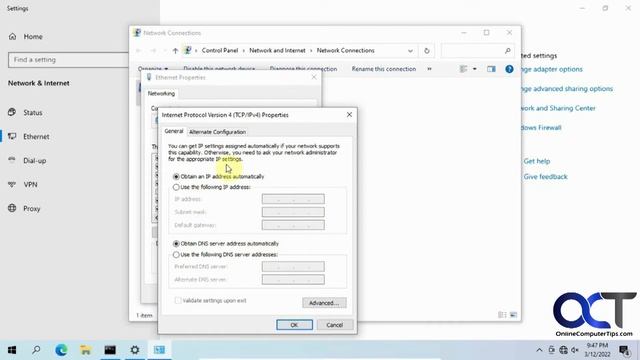Click the Find a setting search box

tap(68, 60)
